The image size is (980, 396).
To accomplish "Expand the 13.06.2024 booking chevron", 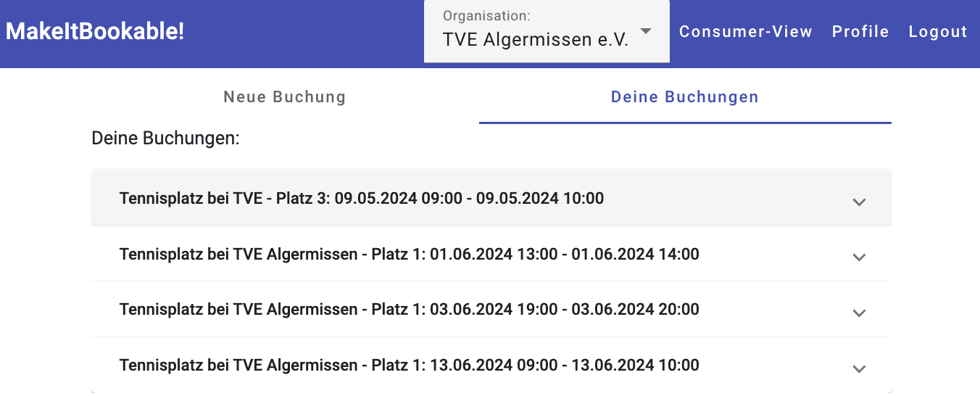I will 859,368.
